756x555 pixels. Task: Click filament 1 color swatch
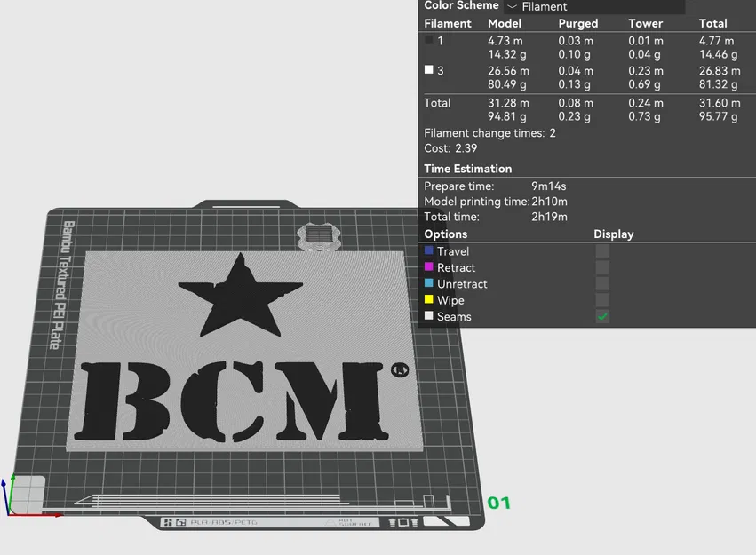pos(431,40)
